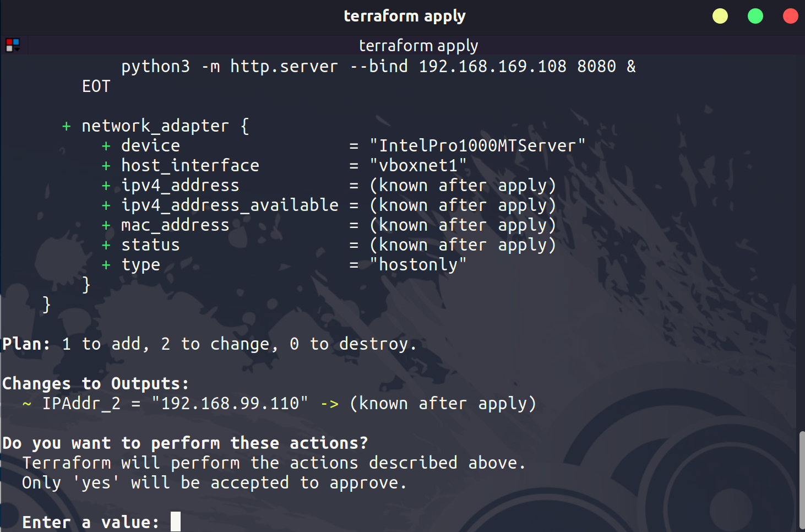Click the IPAddr_2 output value "192.168.99.110"
The image size is (805, 532).
(230, 404)
